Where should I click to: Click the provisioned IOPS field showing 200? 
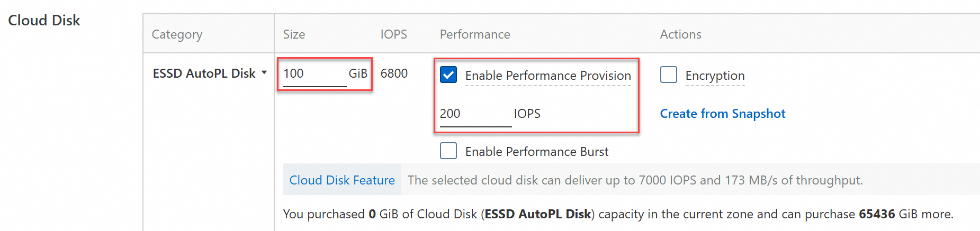click(x=474, y=114)
